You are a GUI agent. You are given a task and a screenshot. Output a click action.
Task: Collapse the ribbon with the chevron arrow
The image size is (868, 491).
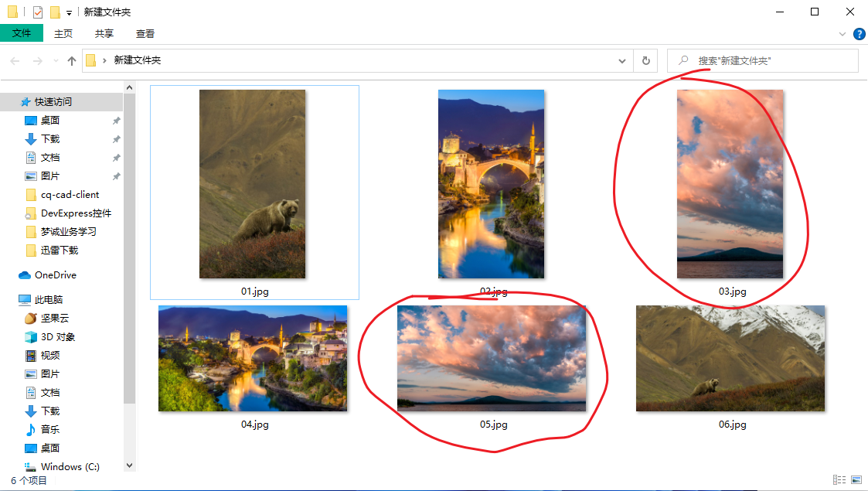click(842, 34)
